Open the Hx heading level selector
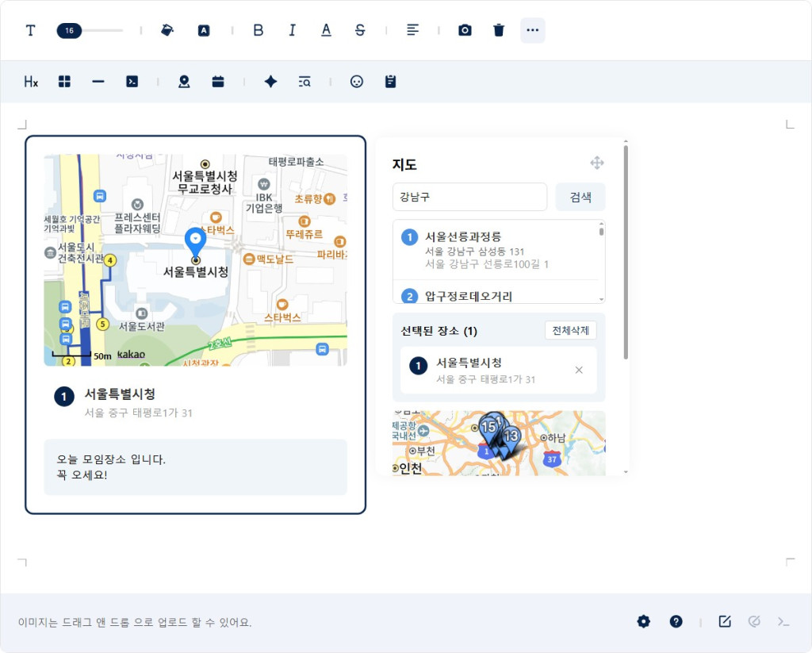 [30, 81]
